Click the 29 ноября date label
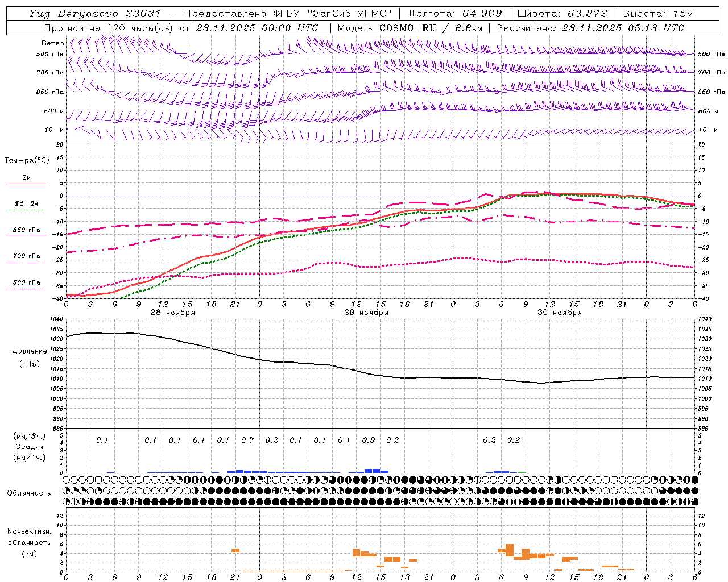 [366, 313]
